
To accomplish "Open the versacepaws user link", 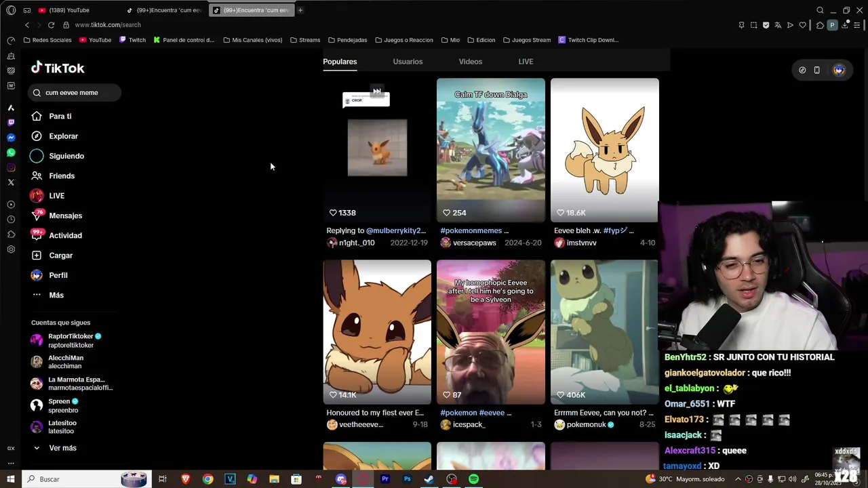I will (475, 243).
